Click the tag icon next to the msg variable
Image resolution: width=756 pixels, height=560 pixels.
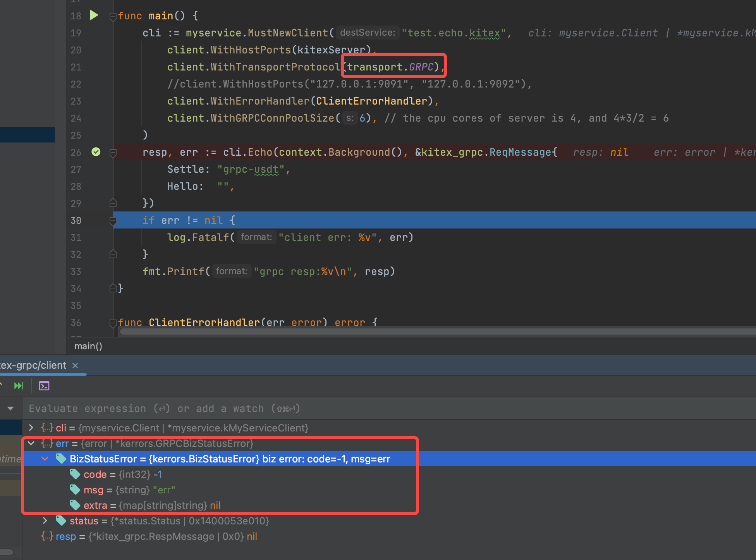(x=75, y=490)
